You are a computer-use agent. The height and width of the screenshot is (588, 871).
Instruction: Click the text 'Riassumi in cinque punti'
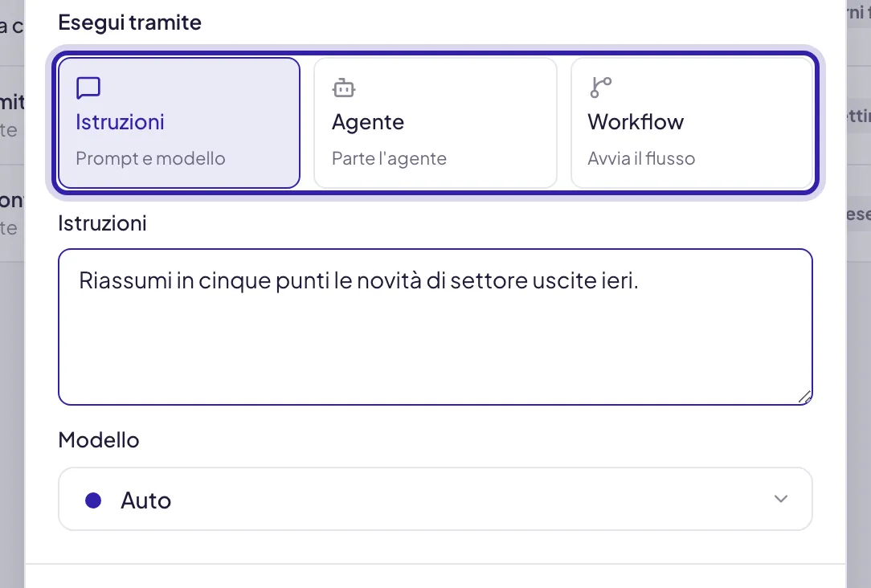(204, 280)
